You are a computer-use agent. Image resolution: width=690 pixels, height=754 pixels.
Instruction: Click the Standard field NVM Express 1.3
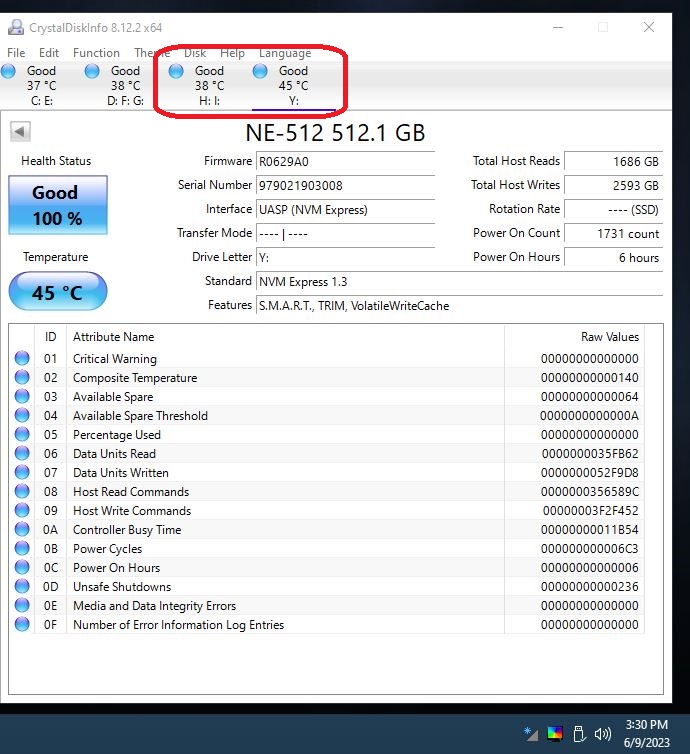pos(459,282)
